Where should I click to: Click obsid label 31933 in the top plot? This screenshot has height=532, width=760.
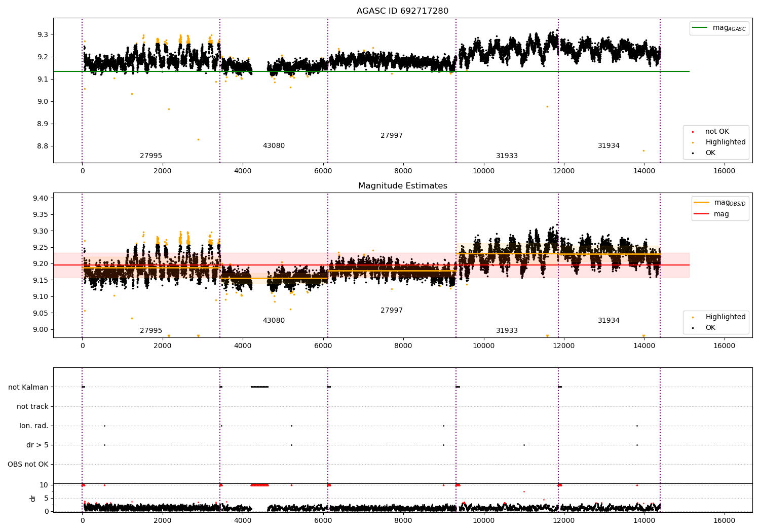(x=507, y=156)
